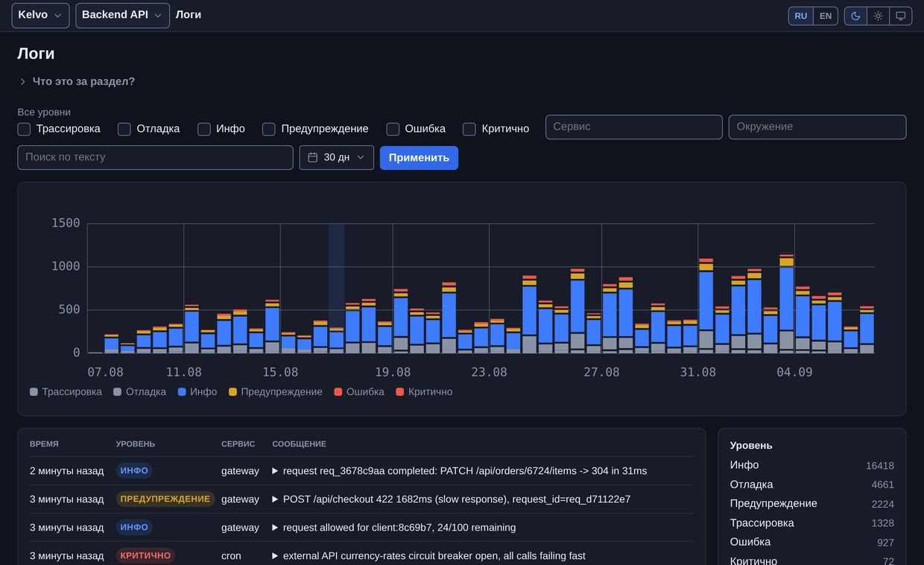This screenshot has height=565, width=924.
Task: Click the ВРЕМЯ column header
Action: (44, 444)
